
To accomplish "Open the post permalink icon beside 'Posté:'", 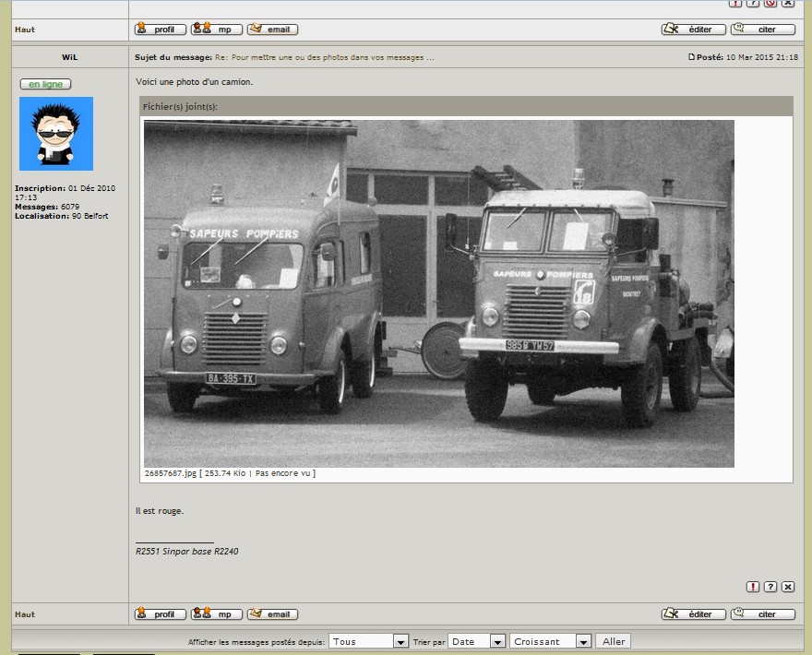I will tap(692, 57).
